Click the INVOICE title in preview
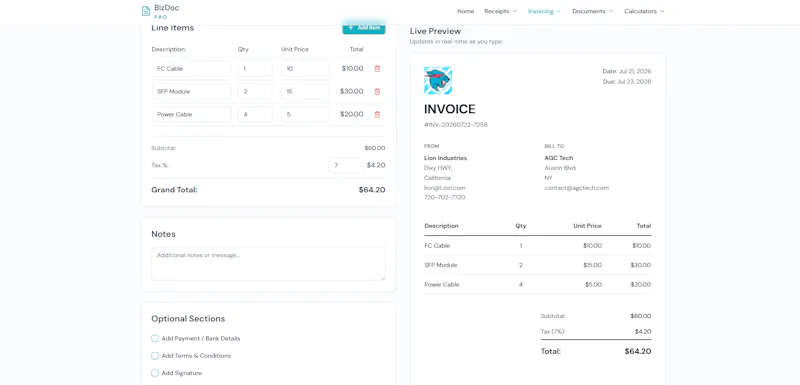 tap(449, 109)
